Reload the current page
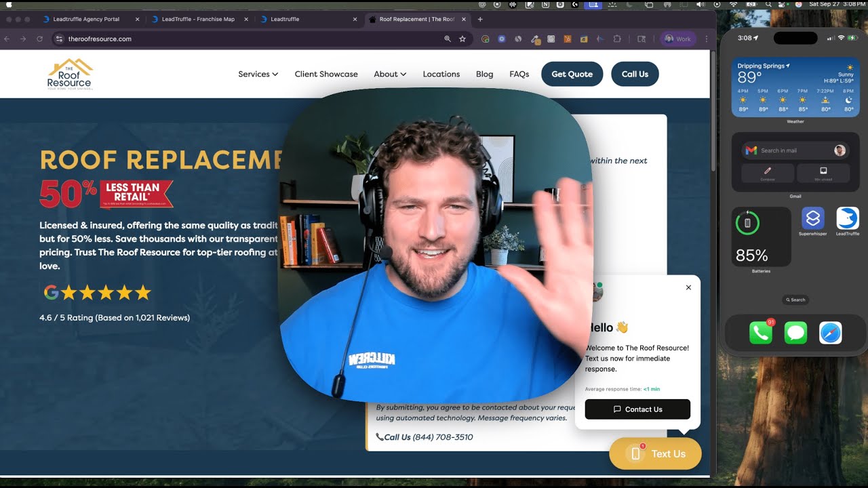 39,39
